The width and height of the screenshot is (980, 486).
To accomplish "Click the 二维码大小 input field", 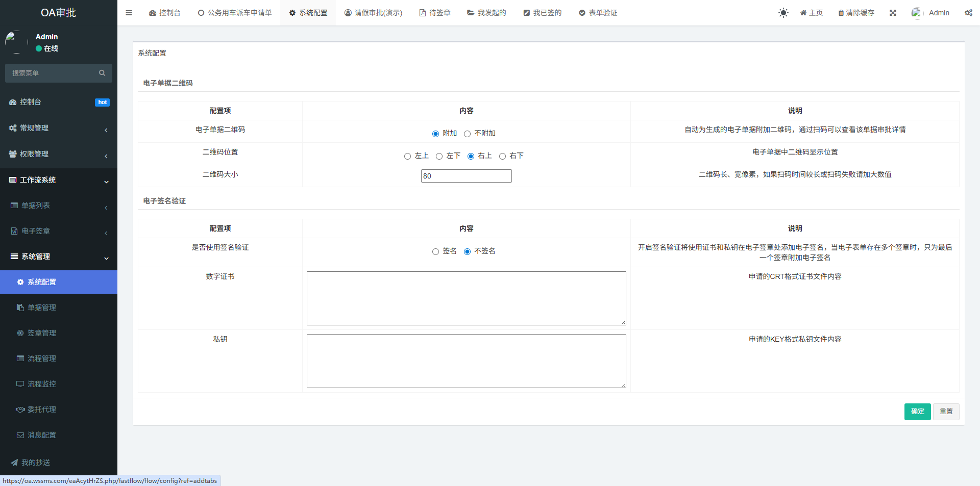I will (x=466, y=176).
